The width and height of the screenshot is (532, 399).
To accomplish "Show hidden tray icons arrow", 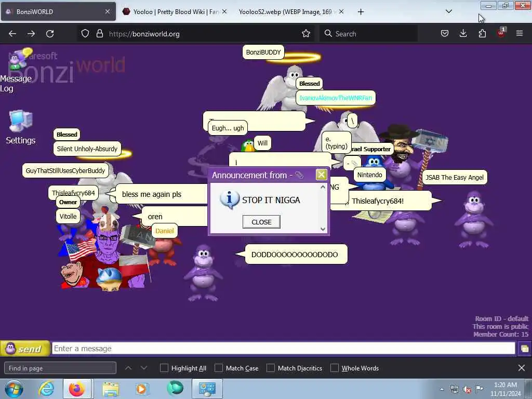I will click(x=442, y=389).
